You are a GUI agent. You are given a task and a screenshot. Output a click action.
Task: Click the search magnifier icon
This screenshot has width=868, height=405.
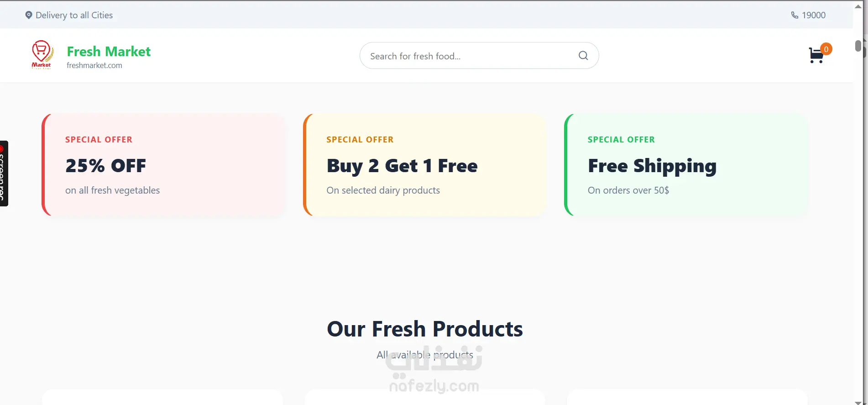click(583, 56)
